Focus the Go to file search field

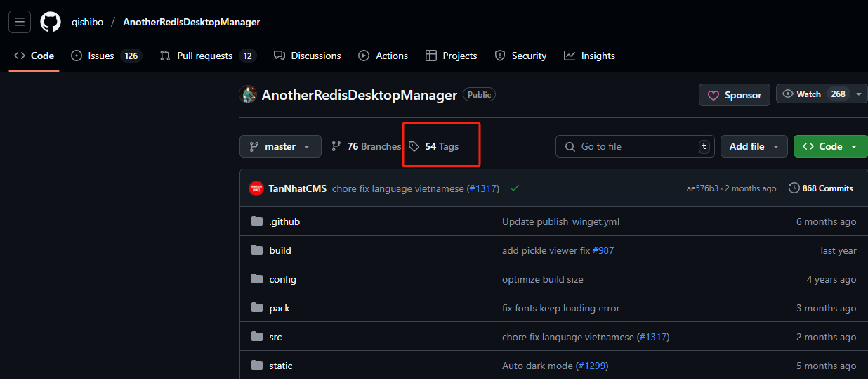pyautogui.click(x=635, y=146)
